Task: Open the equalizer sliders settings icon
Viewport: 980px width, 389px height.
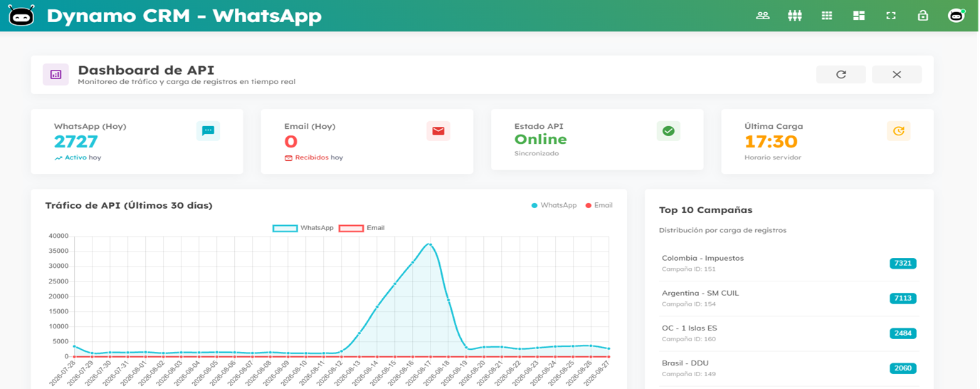Action: click(795, 15)
